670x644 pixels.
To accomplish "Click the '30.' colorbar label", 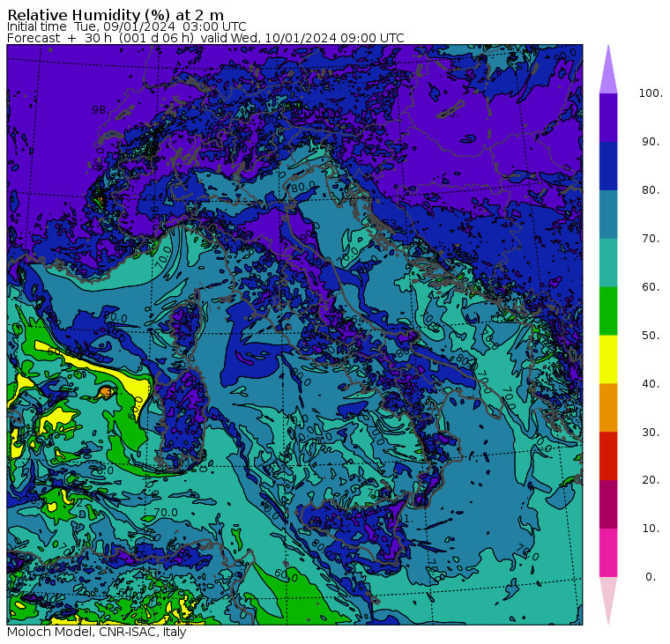I will 651,433.
